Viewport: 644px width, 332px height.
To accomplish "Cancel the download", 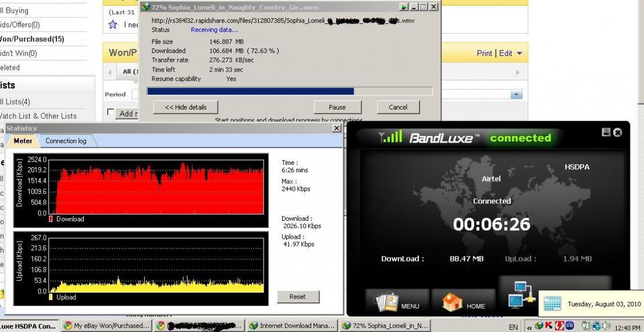I will pyautogui.click(x=398, y=107).
